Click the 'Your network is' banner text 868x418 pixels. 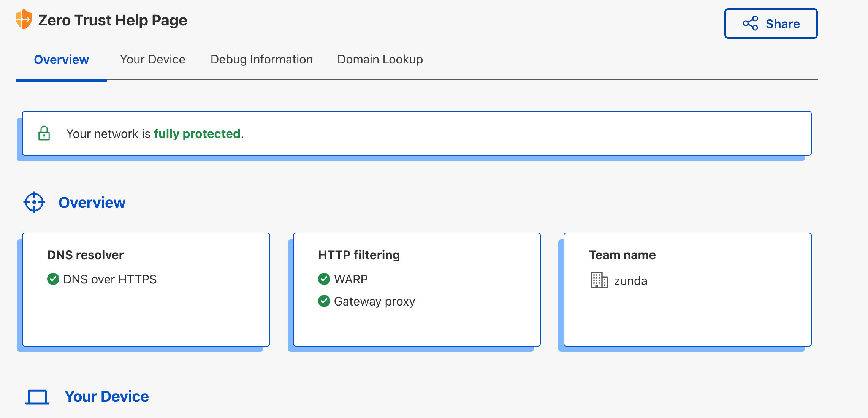tap(108, 134)
